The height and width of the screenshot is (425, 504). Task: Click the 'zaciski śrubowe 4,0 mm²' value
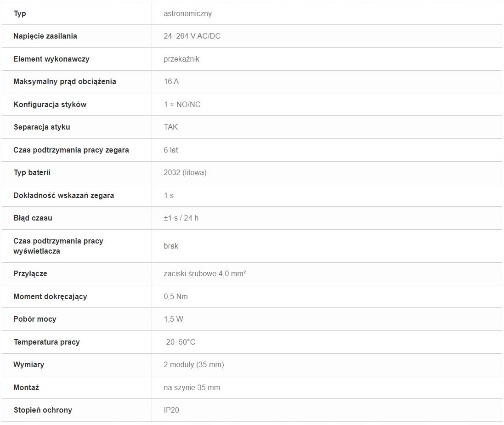tap(205, 273)
